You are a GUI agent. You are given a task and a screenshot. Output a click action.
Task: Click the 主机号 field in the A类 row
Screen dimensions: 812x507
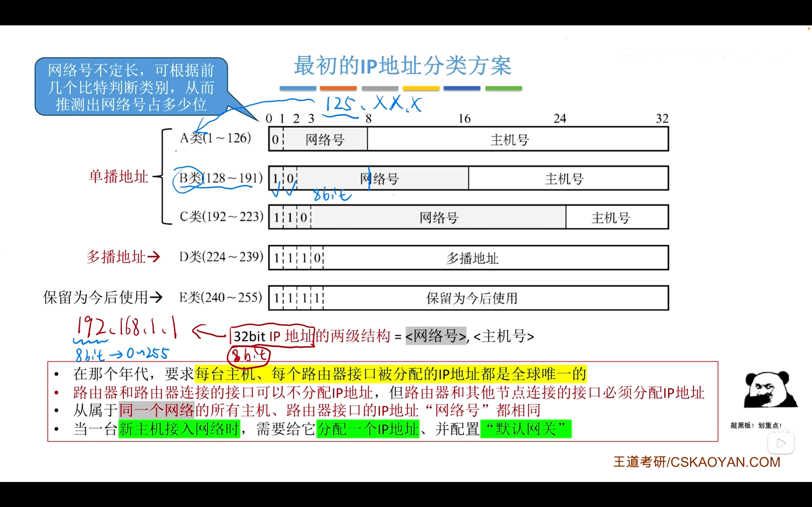click(518, 139)
